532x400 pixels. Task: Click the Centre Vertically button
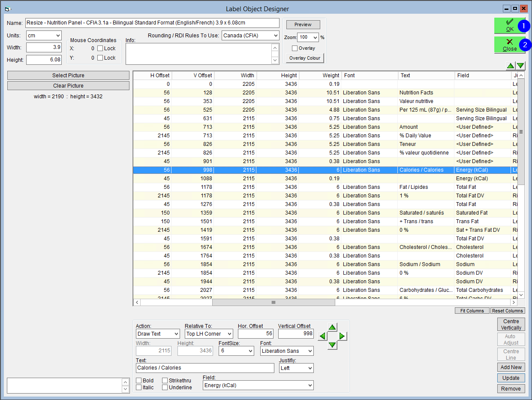click(x=511, y=324)
